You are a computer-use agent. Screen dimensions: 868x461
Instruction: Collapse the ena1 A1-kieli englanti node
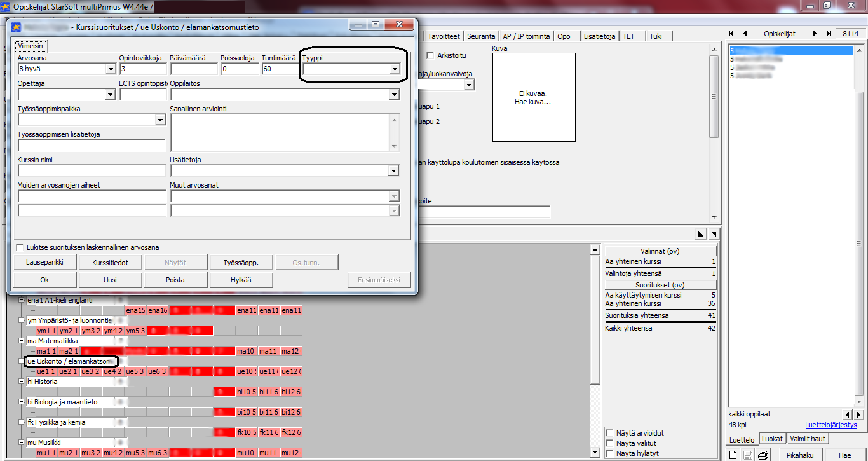(x=22, y=300)
